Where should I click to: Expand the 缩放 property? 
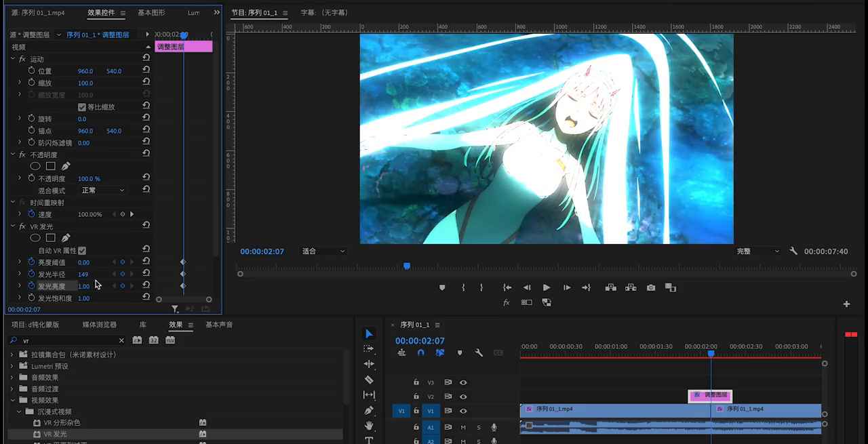click(20, 83)
